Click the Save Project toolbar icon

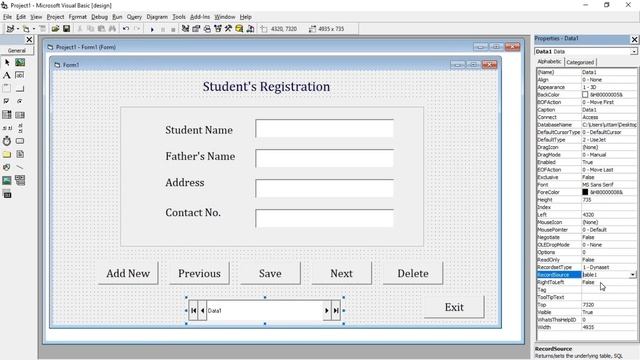pos(66,29)
